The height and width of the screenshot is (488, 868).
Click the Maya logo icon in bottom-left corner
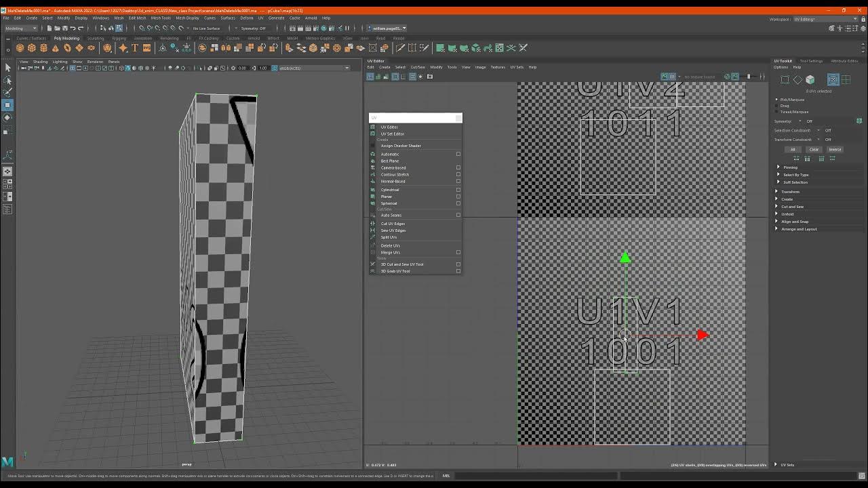7,462
